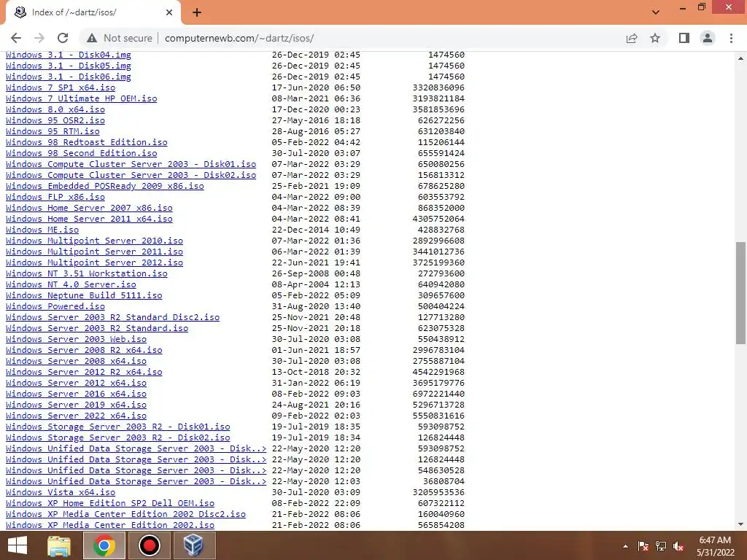Click the browser forward arrow
747x560 pixels.
pos(39,38)
